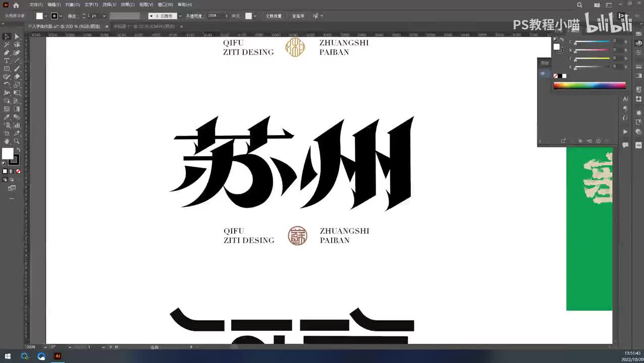This screenshot has height=363, width=644.
Task: Pick color from the spectrum bar
Action: [x=589, y=86]
